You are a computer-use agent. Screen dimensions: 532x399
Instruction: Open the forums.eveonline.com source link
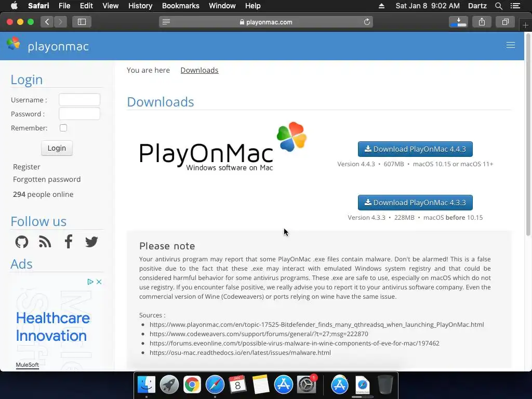click(295, 343)
